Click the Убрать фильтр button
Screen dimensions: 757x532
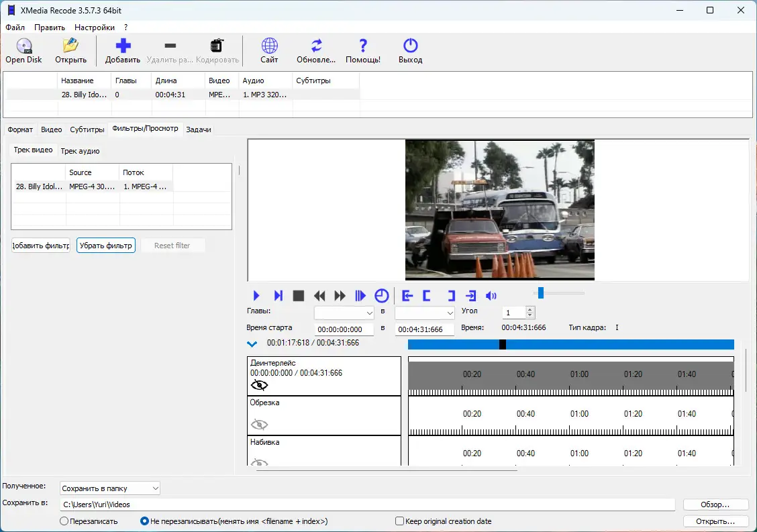click(x=106, y=246)
